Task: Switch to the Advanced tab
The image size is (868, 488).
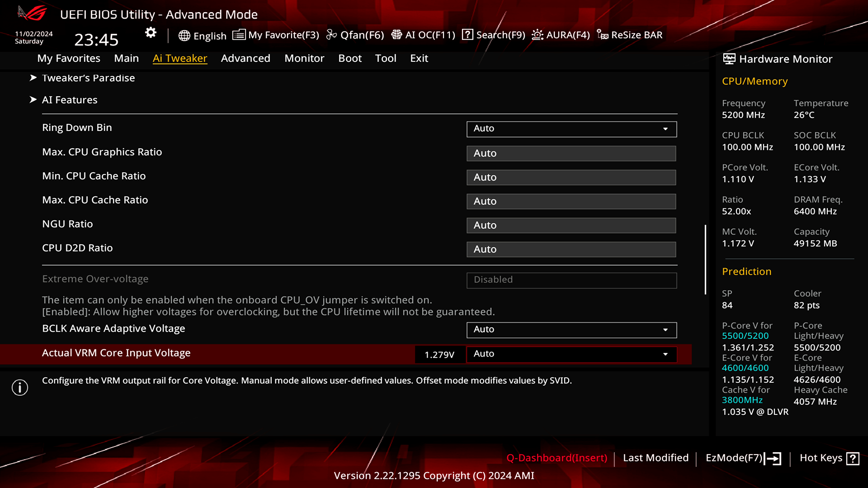Action: [x=245, y=58]
